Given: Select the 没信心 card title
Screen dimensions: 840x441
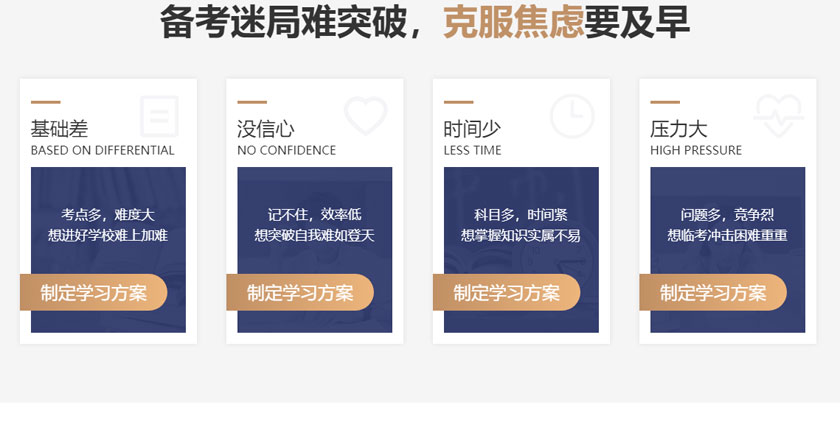Looking at the screenshot, I should click(x=266, y=129).
